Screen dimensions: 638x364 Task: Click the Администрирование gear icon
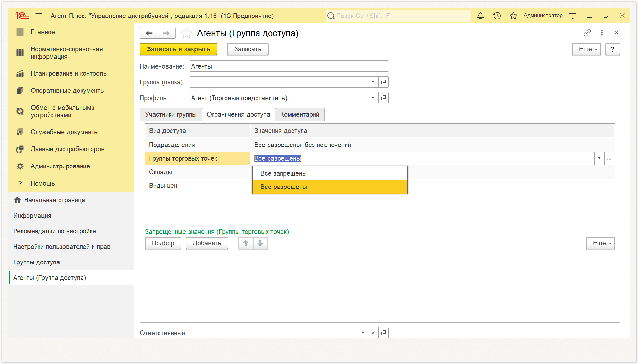point(20,166)
